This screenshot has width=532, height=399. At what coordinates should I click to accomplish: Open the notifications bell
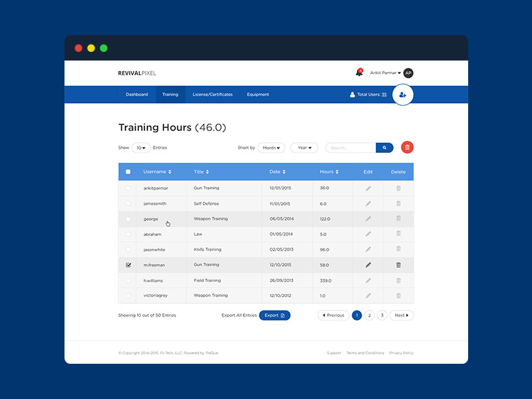[359, 72]
